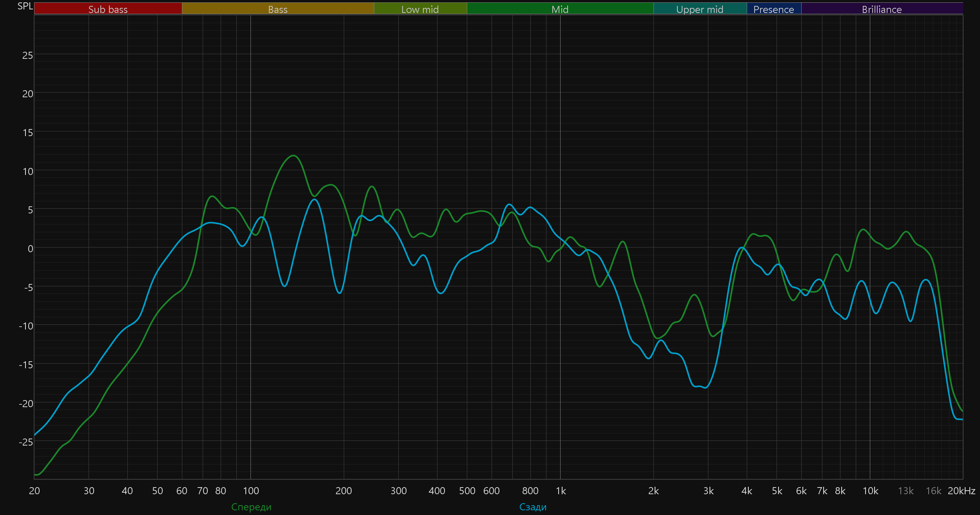Click the 1k frequency axis label
The height and width of the screenshot is (515, 980).
point(561,491)
